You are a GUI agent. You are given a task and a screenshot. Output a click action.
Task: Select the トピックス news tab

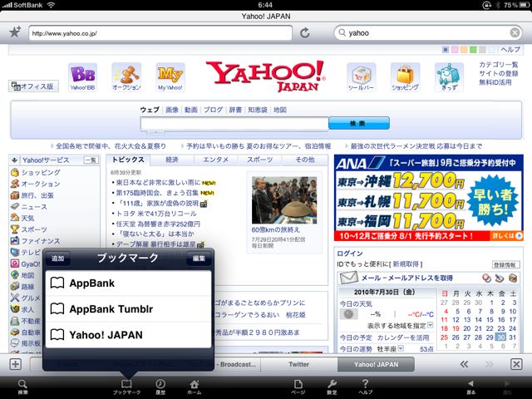[x=128, y=160]
